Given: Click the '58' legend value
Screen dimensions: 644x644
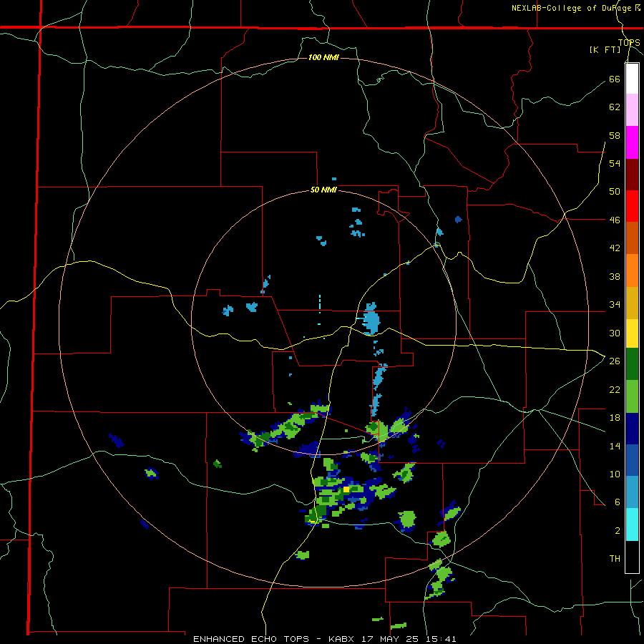Looking at the screenshot, I should click(x=615, y=135).
